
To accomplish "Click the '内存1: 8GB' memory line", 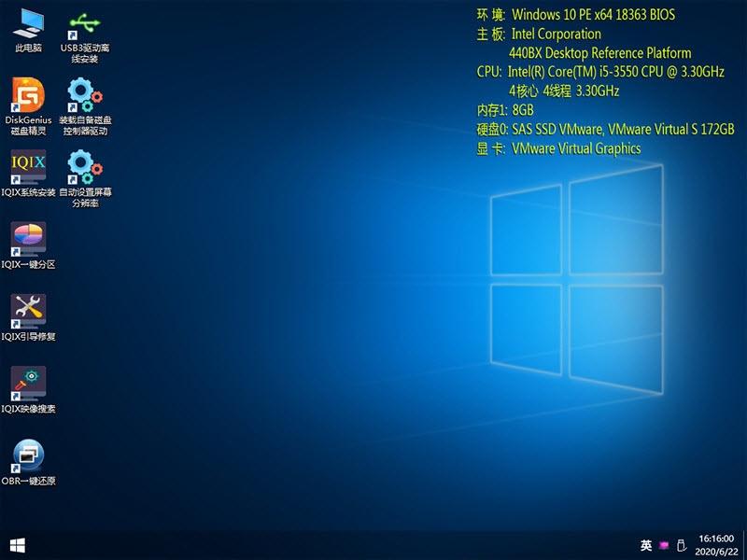I will [x=505, y=110].
